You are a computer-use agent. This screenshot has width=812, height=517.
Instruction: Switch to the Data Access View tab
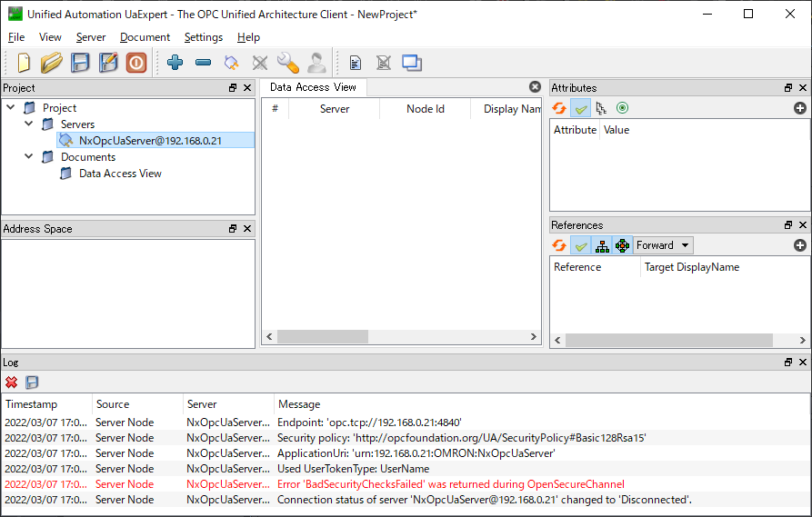[313, 87]
